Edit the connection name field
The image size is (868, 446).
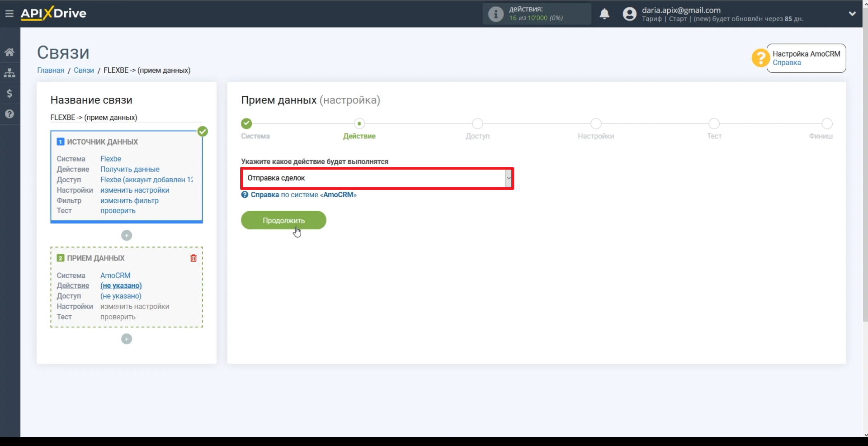click(127, 118)
